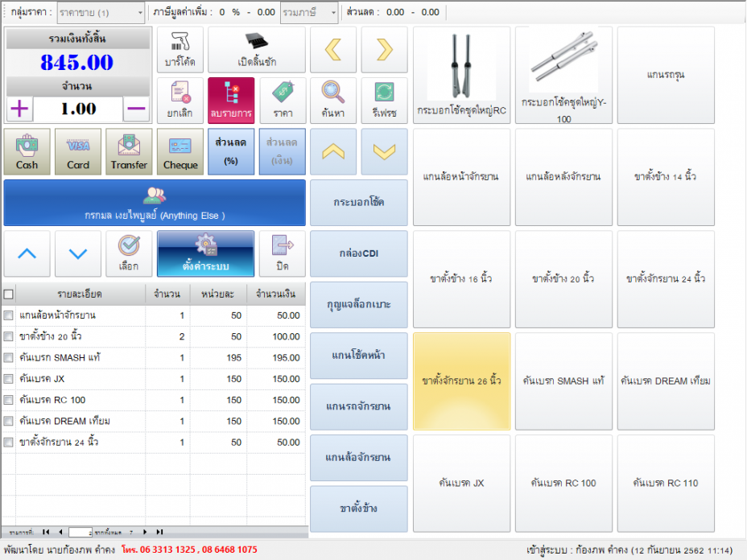
Task: Add product คันเบรก RC 110
Action: [x=666, y=484]
